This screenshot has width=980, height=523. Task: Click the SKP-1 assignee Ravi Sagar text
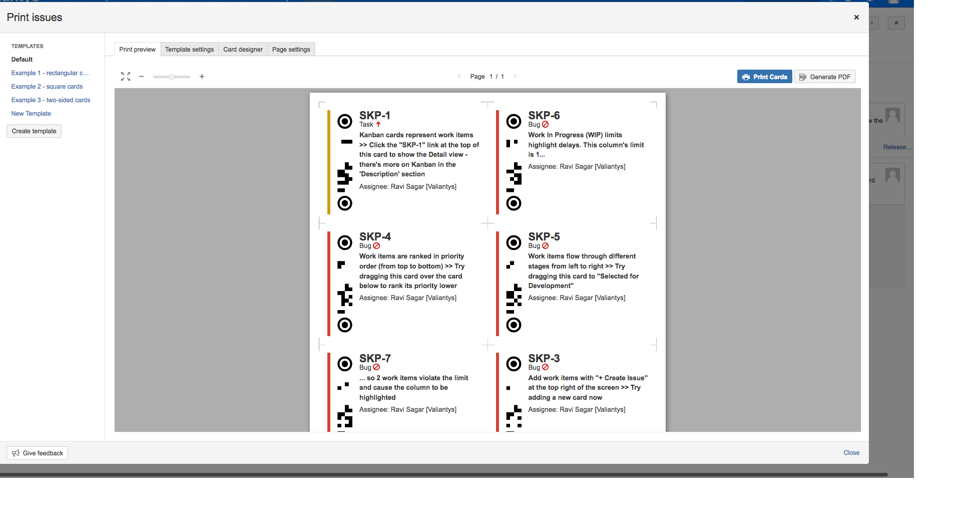click(x=408, y=186)
